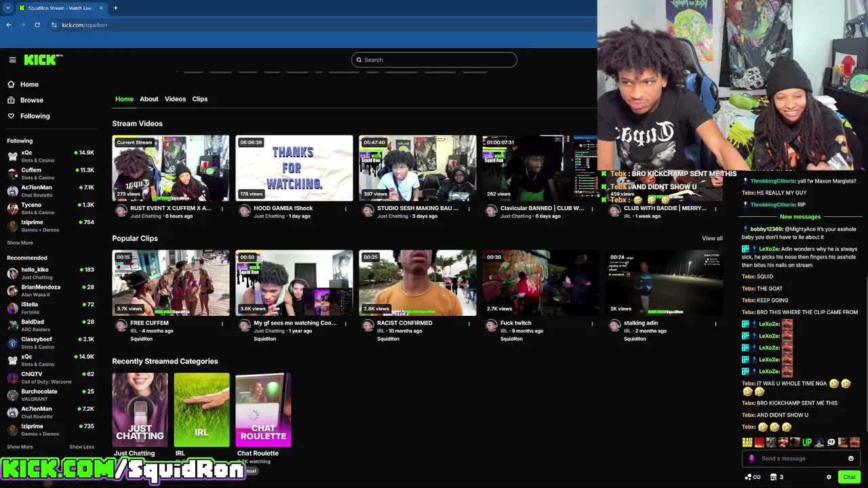
Task: Open Burchocolate recommended channel avatar
Action: click(12, 395)
